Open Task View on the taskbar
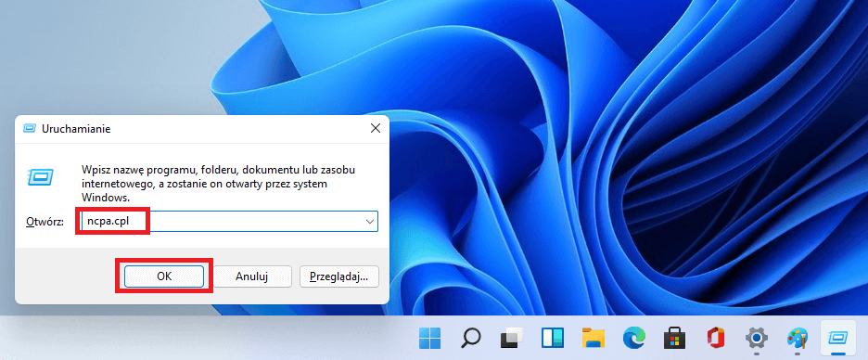The image size is (868, 360). pos(512,338)
